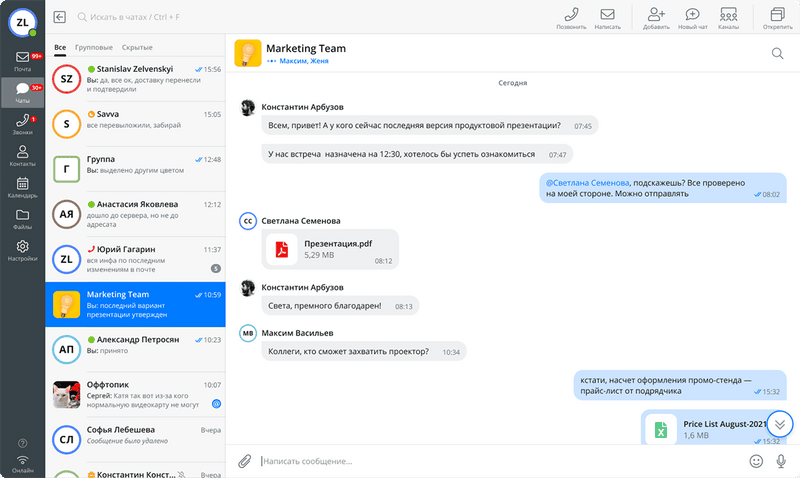Open Настройки settings

tap(22, 250)
